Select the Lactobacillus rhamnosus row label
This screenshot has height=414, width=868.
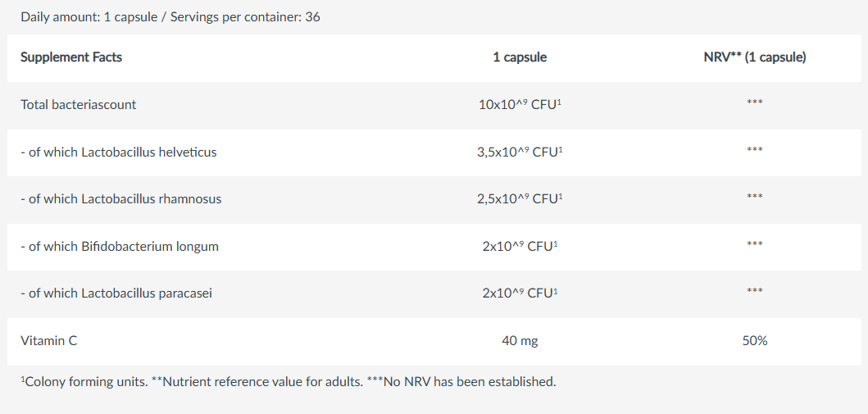click(x=121, y=199)
